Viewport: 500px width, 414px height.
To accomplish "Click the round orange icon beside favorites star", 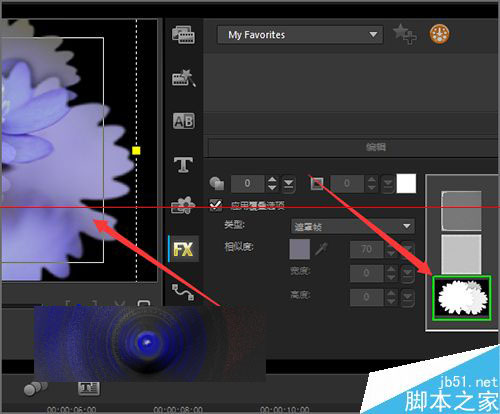I will (x=439, y=34).
